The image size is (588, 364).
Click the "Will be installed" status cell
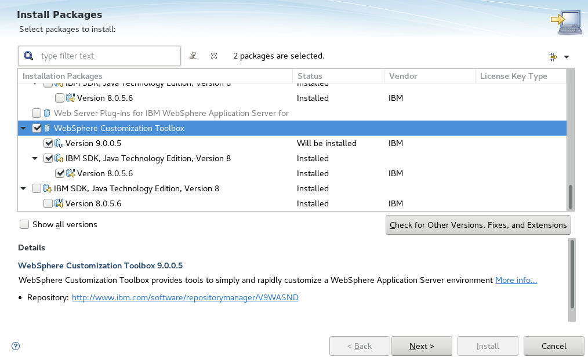(326, 143)
